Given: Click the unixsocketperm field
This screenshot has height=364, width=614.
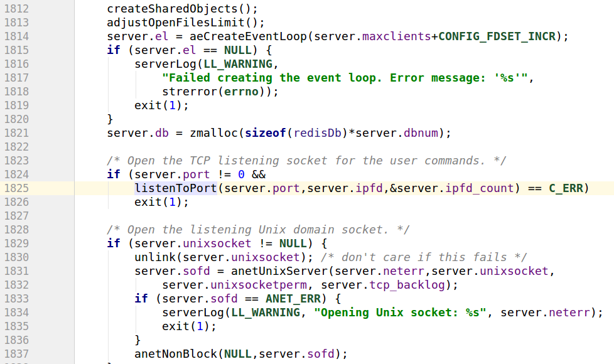Looking at the screenshot, I should pos(259,285).
